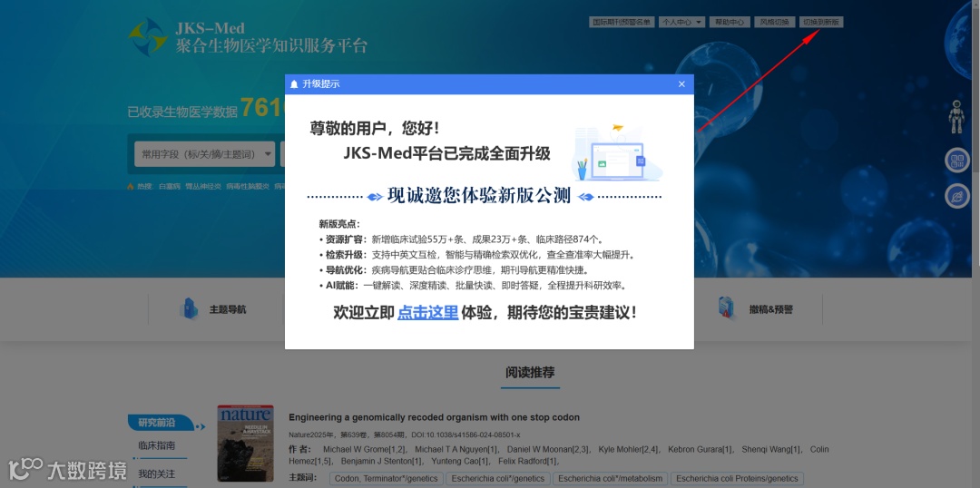Open the Nature journal cover thumbnail
The image size is (980, 488).
coord(245,443)
